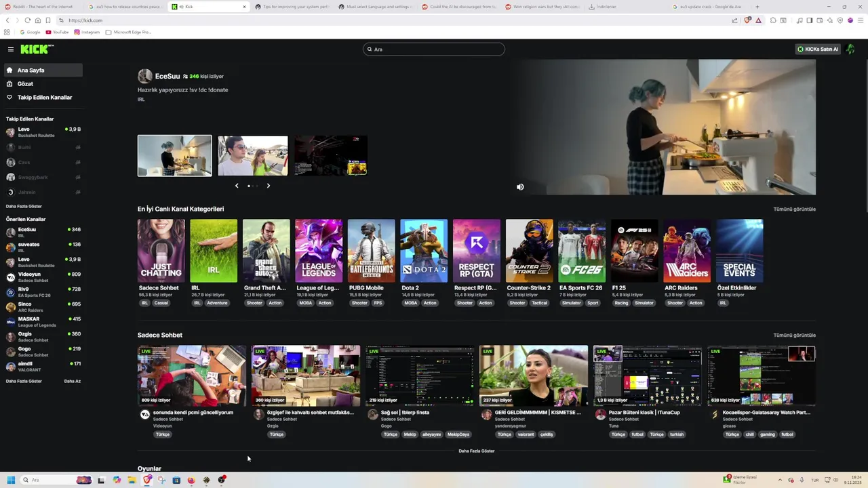Click Tactical tag under Counter-Strike 2
The image size is (868, 488).
point(539,303)
